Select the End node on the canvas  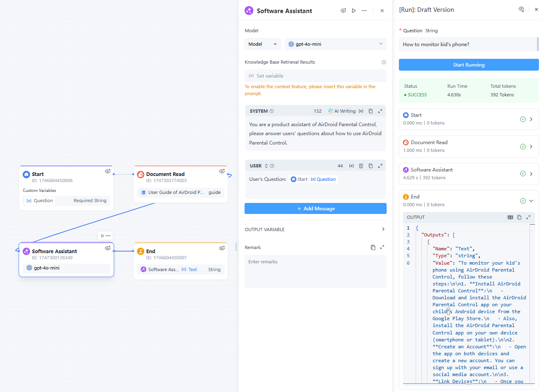(x=180, y=261)
